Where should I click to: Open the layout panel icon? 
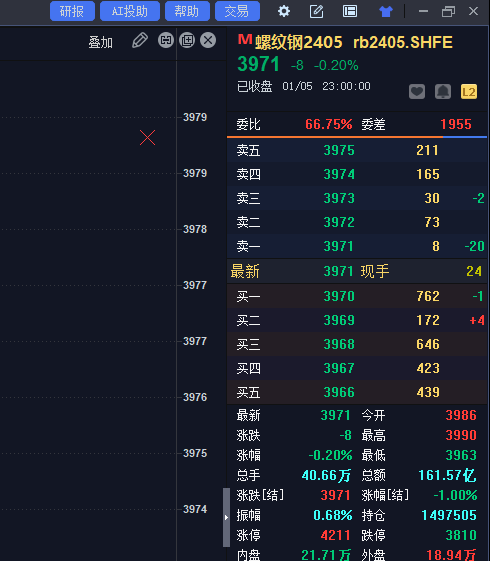click(x=350, y=11)
